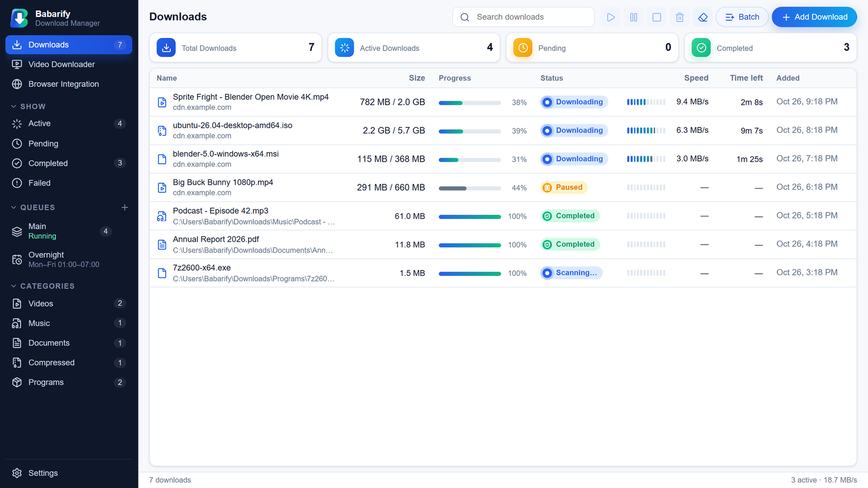Open Browser Integration

[69, 84]
